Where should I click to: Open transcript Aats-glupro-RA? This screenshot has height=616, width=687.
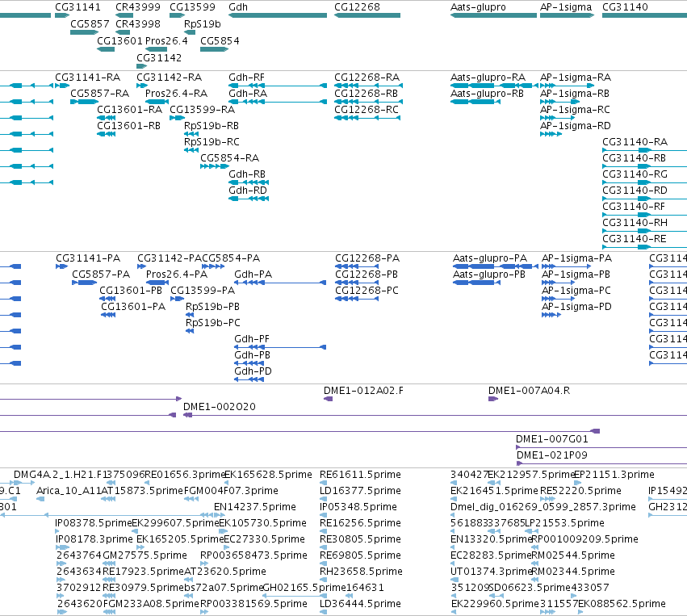point(488,78)
